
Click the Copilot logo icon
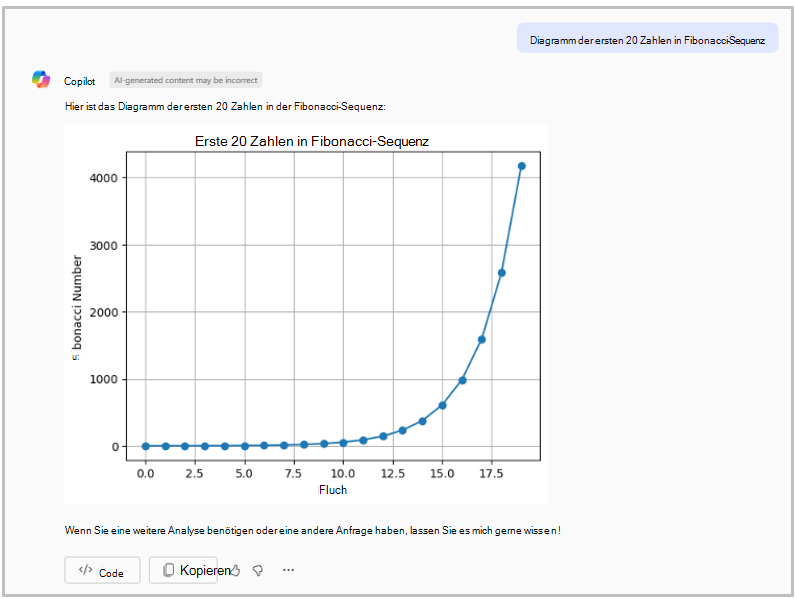click(x=41, y=80)
